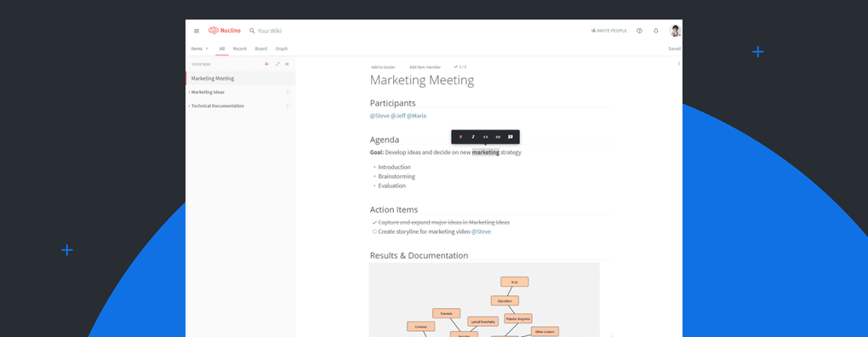Click the @Steve mention under Participants
Screen dimensions: 868x337
pos(380,117)
